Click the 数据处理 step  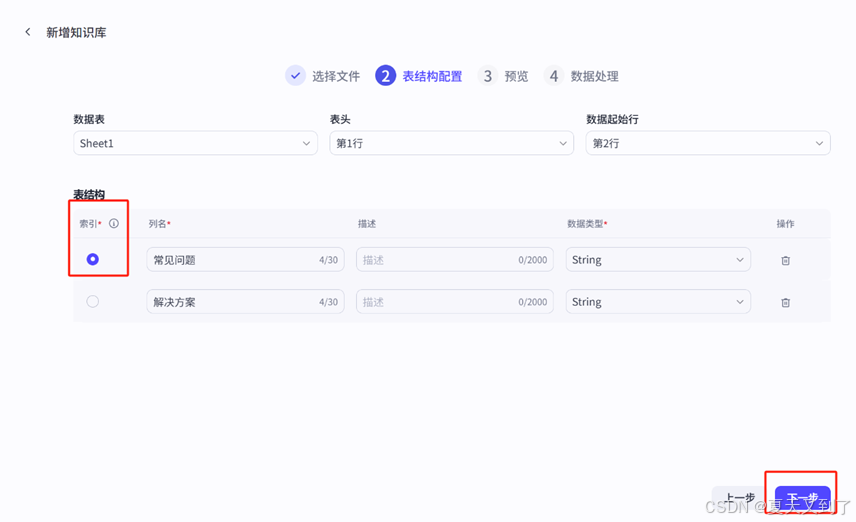(x=581, y=76)
